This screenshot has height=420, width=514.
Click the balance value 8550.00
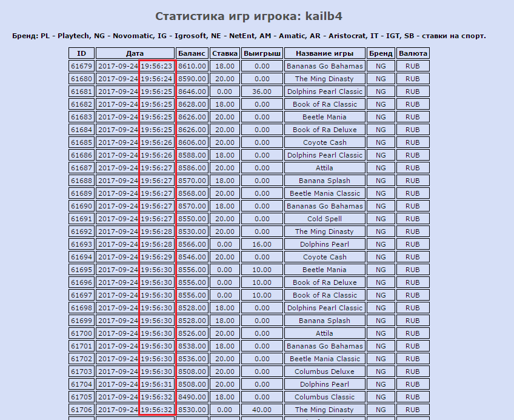coord(192,219)
